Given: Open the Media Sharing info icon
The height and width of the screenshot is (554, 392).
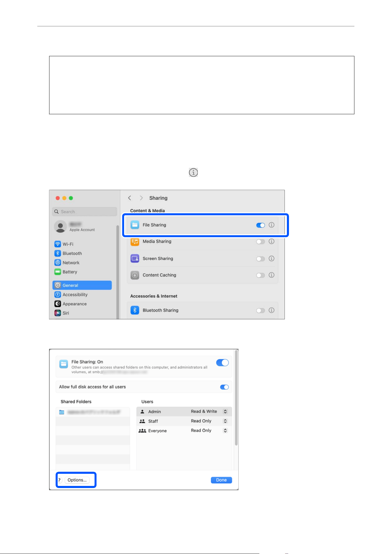Looking at the screenshot, I should (271, 241).
